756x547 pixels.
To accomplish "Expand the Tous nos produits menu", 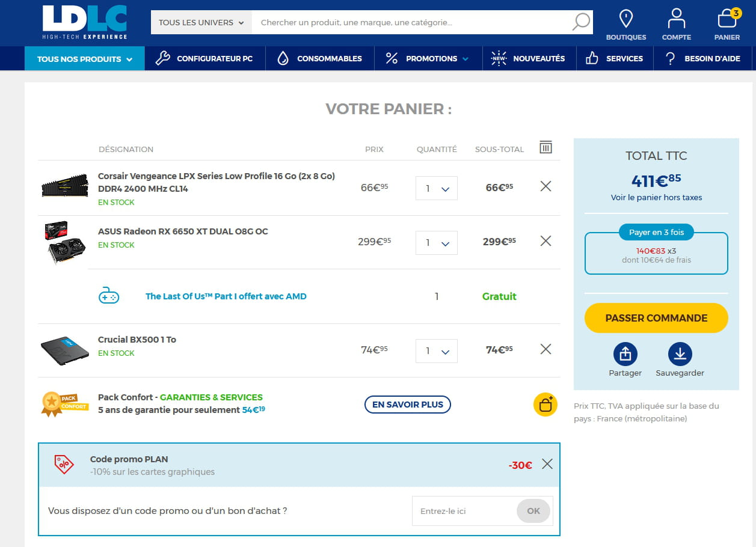I will click(85, 58).
